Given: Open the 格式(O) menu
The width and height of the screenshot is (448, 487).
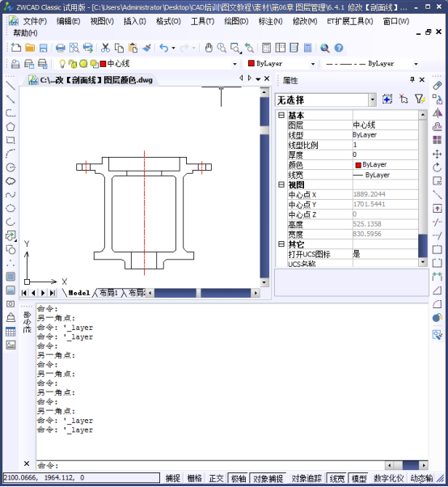Looking at the screenshot, I should (168, 21).
